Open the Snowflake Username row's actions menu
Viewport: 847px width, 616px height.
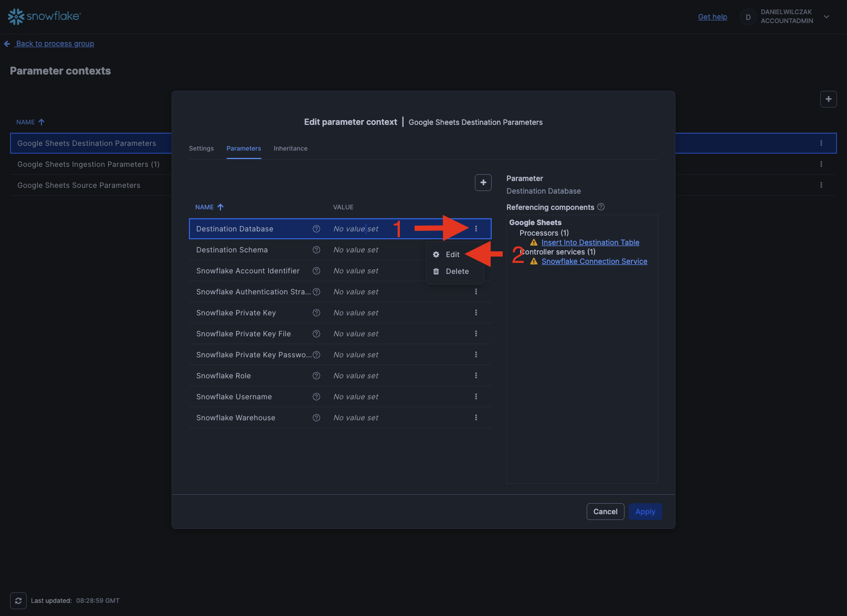pyautogui.click(x=476, y=397)
